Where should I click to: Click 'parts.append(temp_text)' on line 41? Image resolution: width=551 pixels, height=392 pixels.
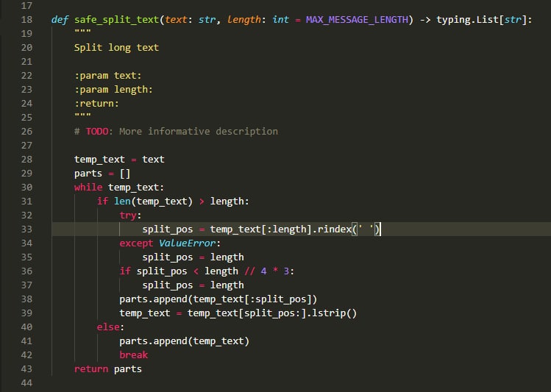click(x=184, y=341)
